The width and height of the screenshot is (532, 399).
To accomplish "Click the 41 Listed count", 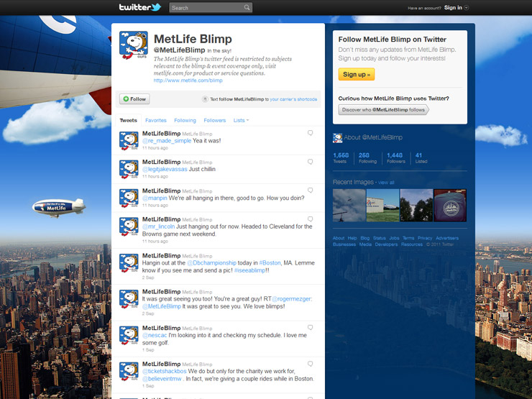I will (x=421, y=157).
